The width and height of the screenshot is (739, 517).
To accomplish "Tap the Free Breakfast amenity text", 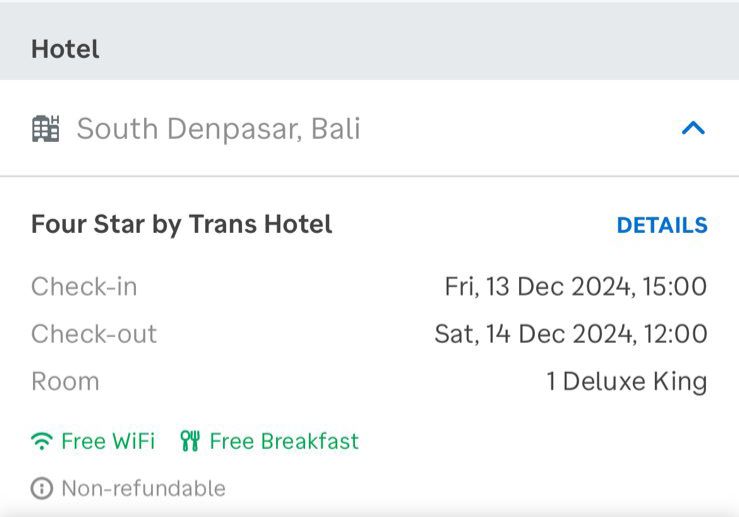I will 284,441.
